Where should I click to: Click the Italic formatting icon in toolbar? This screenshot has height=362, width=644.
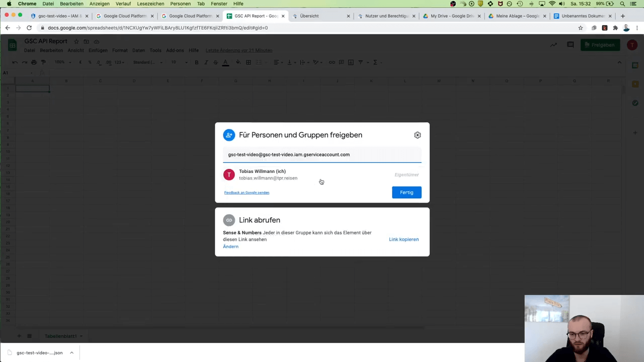(x=206, y=62)
